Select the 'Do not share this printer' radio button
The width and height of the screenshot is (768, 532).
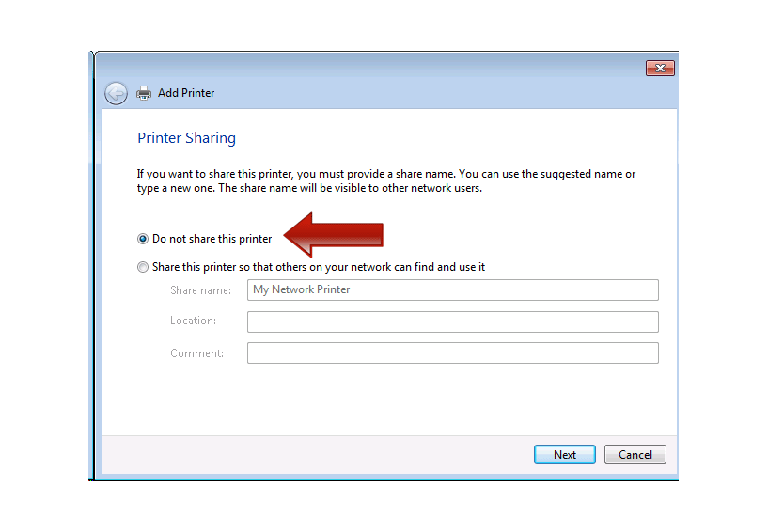click(143, 239)
